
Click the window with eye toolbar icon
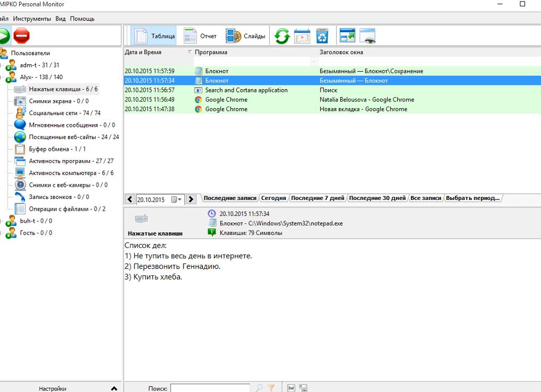(367, 36)
